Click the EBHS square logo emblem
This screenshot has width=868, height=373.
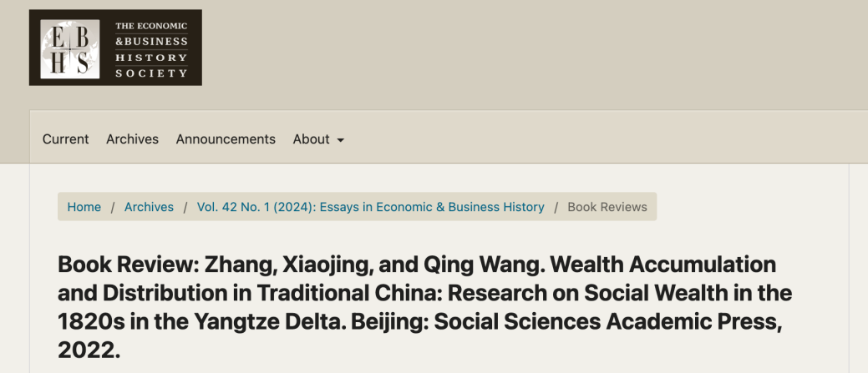[70, 48]
